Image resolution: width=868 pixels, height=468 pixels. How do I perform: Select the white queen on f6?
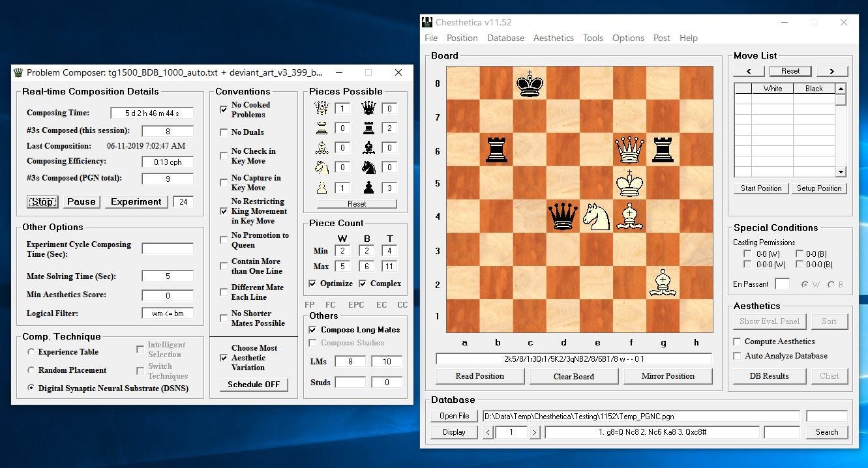coord(630,149)
